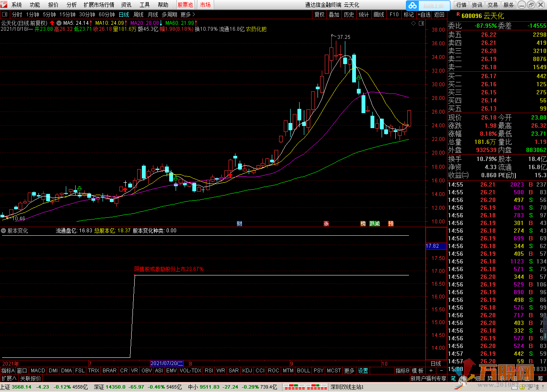Click the cloud upload icon button
This screenshot has width=547, height=392.
(412, 6)
